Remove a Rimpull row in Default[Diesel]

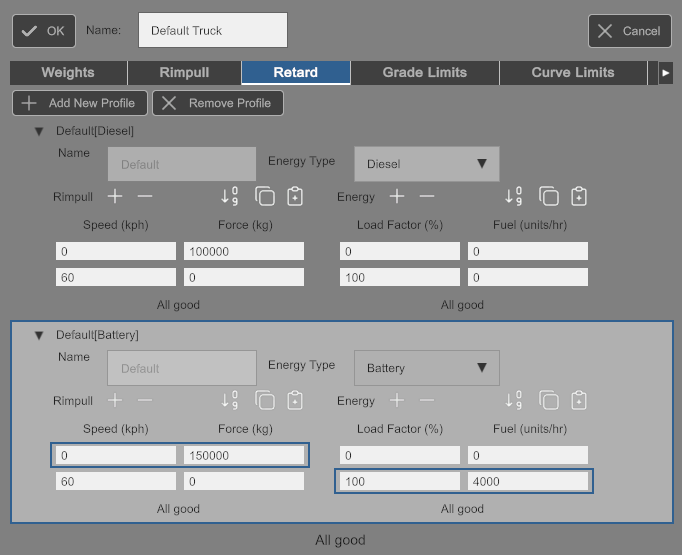coord(145,197)
